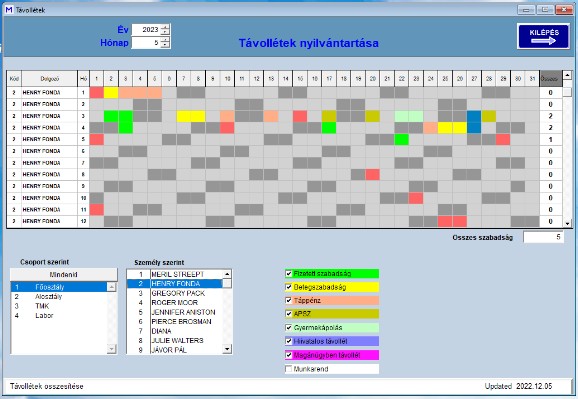Decrease the Hónap month spinner
This screenshot has width=578, height=399.
[166, 45]
